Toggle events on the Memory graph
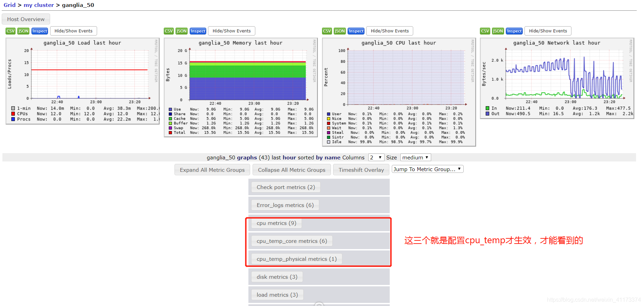Image resolution: width=644 pixels, height=306 pixels. (x=232, y=31)
